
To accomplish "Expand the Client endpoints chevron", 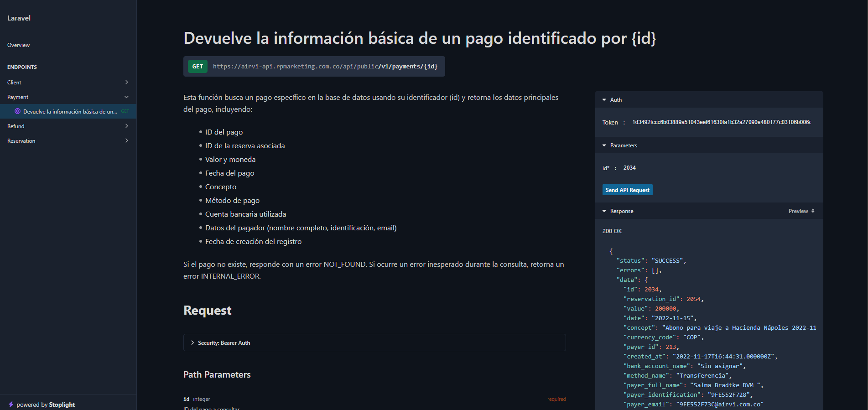I will click(x=126, y=83).
